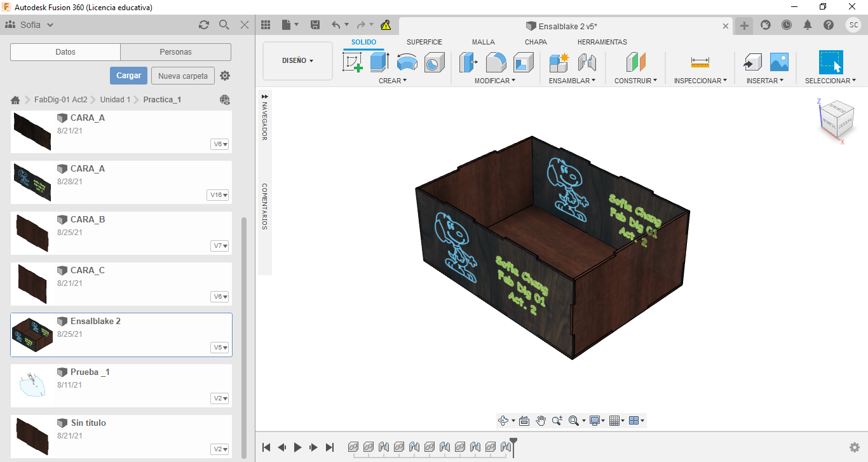Select the New Component tool
This screenshot has height=462, width=868.
[559, 62]
